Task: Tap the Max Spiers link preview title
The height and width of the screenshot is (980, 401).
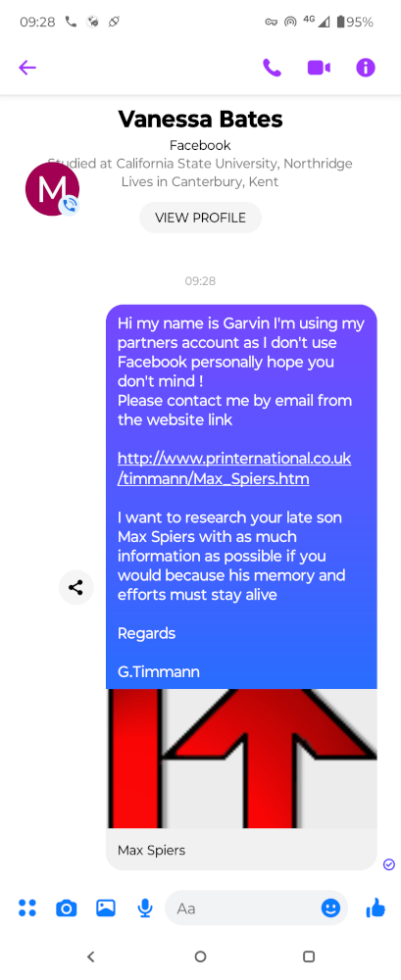Action: pos(151,850)
